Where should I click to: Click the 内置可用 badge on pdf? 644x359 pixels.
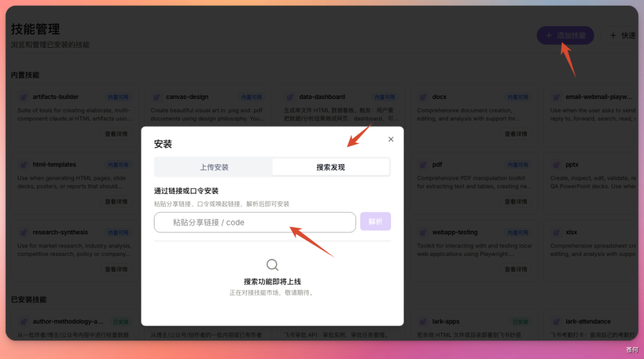tap(518, 165)
